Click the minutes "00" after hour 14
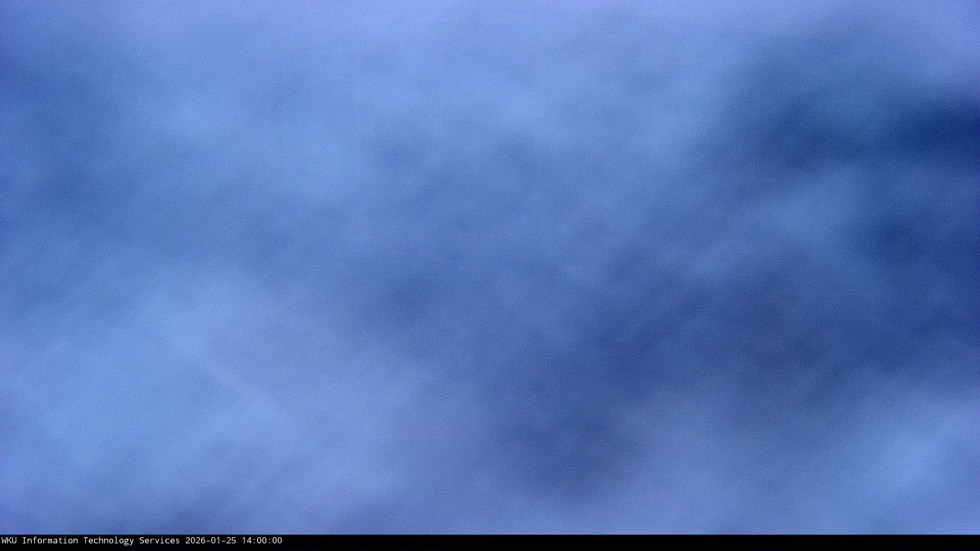Image resolution: width=980 pixels, height=551 pixels. click(x=261, y=540)
